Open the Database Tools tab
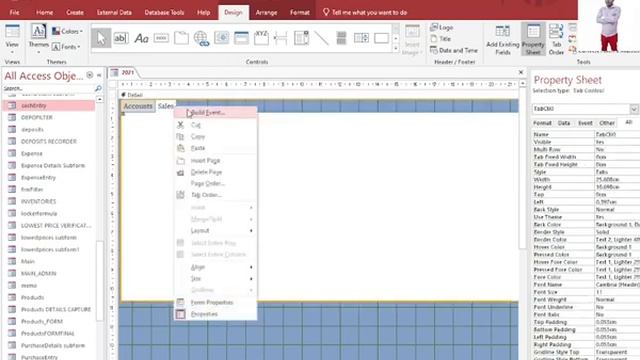The image size is (640, 360). pyautogui.click(x=164, y=12)
